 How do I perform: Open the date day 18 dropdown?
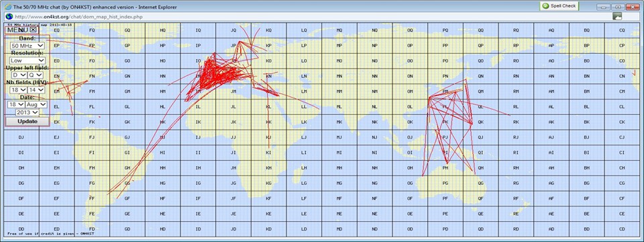pos(15,105)
